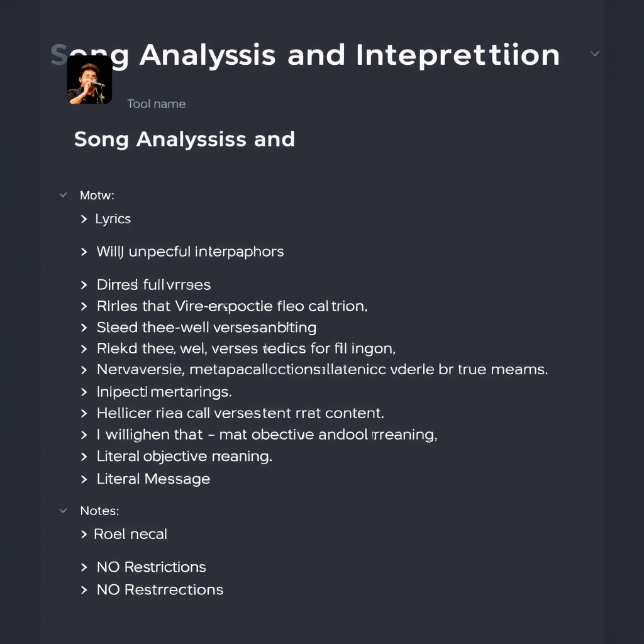Select the 'Hellicer riea call versestent rrat content' row

(x=241, y=413)
